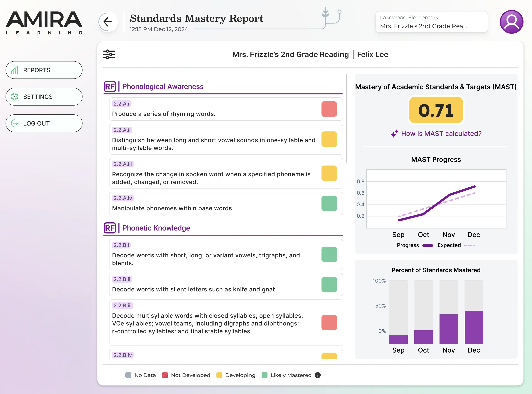Open the info icon beside Likely Mastered legend
The image size is (532, 394).
(318, 375)
